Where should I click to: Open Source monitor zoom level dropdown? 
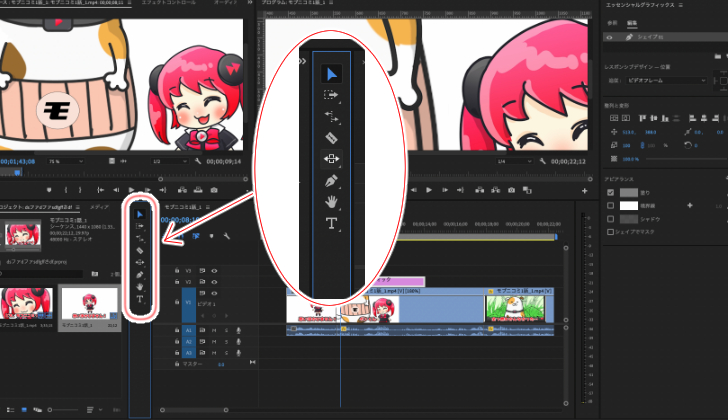coord(65,161)
